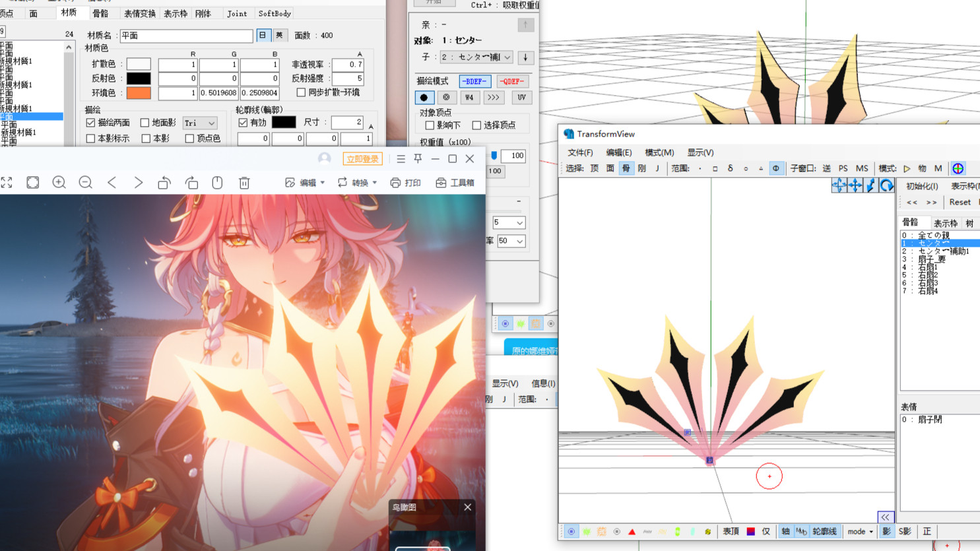Click the orange 环境色 color swatch

(139, 93)
